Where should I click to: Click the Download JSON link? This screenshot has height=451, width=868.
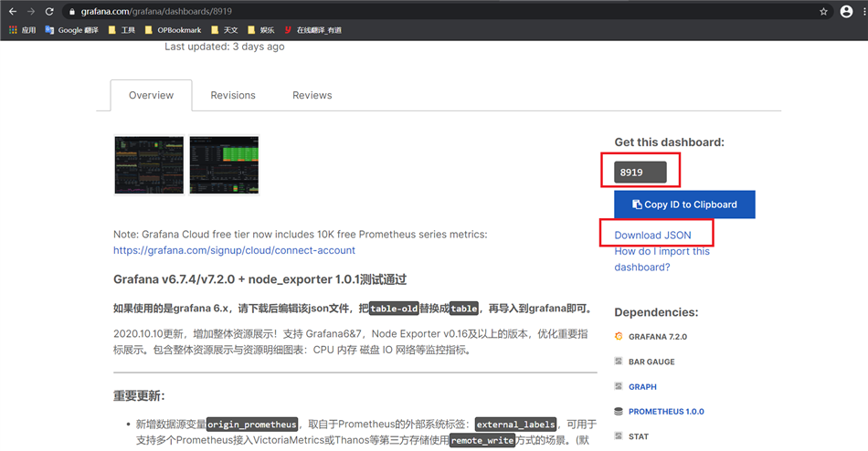652,236
